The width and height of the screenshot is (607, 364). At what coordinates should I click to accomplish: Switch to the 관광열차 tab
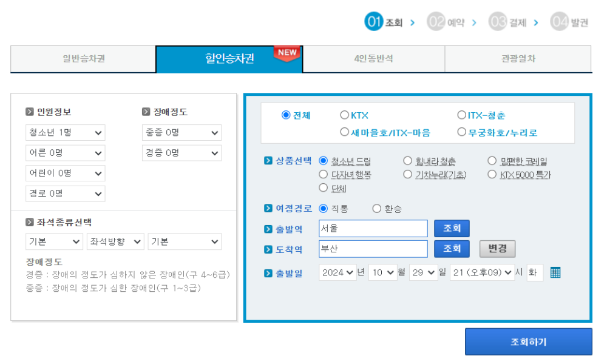(x=519, y=59)
